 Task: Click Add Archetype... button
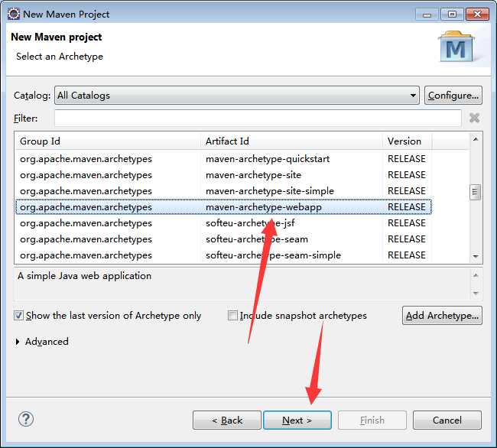click(442, 316)
